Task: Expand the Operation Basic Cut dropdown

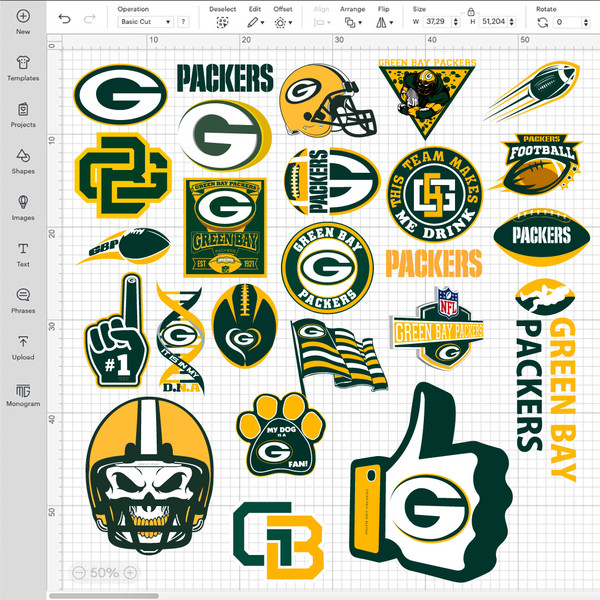Action: pyautogui.click(x=145, y=22)
